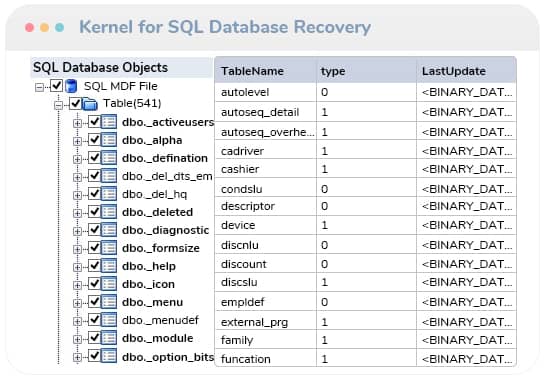Uncheck dbo._activeusers checkbox
545x380 pixels.
coord(94,121)
